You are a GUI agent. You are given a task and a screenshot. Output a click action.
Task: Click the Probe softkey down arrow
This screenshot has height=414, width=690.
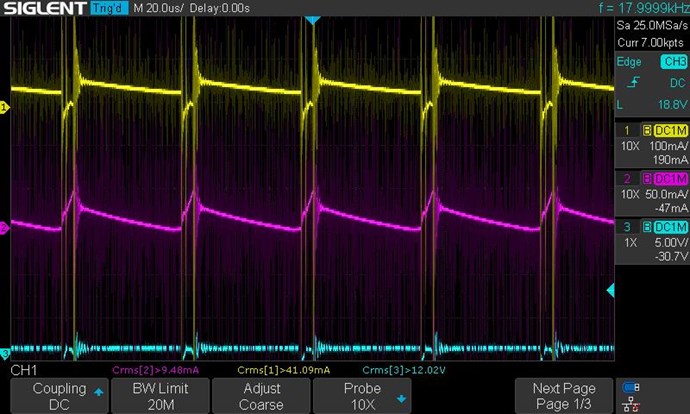401,399
